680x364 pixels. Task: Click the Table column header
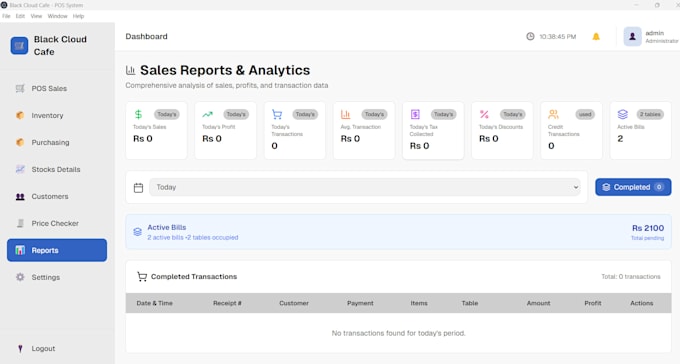point(470,303)
